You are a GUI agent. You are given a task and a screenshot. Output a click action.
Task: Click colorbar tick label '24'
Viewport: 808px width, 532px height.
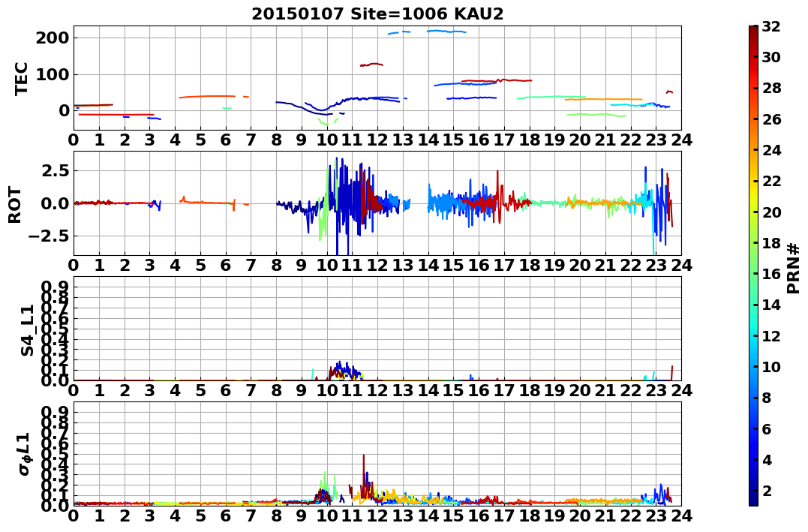click(771, 150)
